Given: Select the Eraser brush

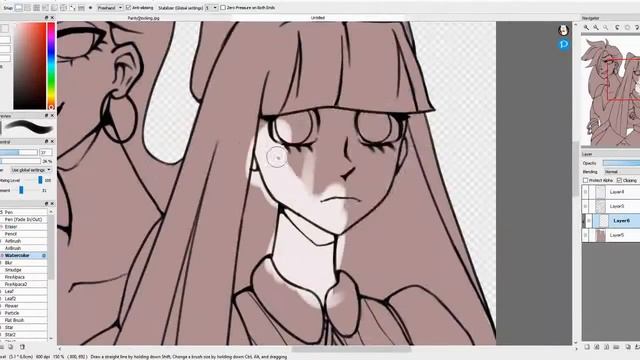Looking at the screenshot, I should point(24,227).
